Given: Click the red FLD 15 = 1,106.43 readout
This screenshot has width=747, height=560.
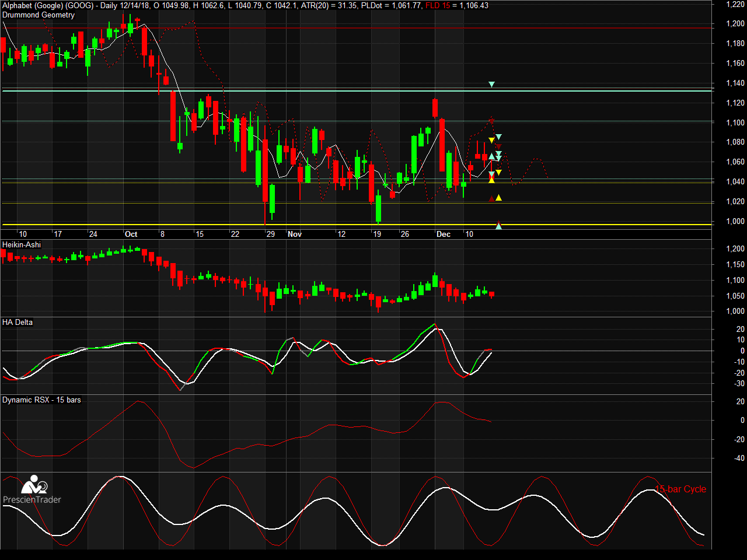Looking at the screenshot, I should tap(457, 5).
